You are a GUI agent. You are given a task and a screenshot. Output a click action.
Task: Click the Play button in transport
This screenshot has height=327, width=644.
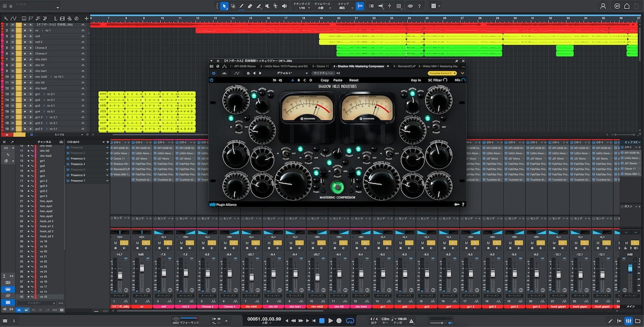(330, 320)
